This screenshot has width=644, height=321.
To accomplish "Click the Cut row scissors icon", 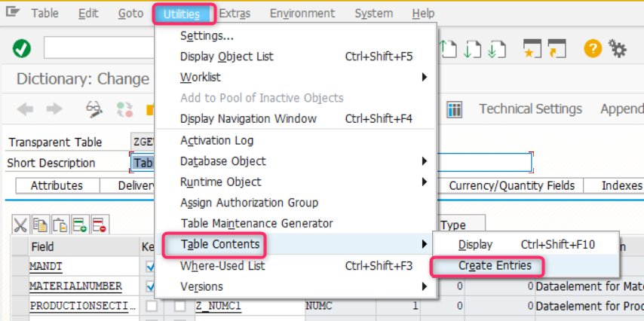I will click(x=20, y=224).
